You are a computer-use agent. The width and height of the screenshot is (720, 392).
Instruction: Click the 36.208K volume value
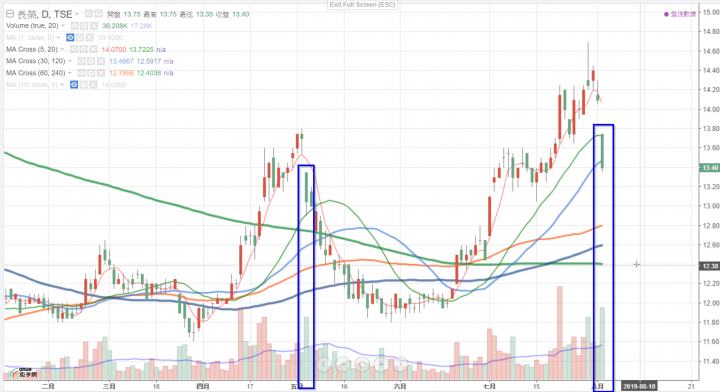115,26
